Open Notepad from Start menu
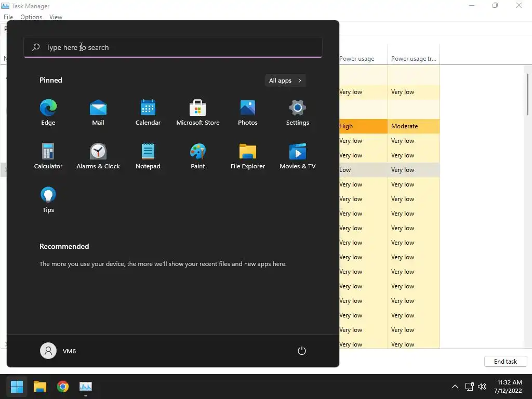This screenshot has height=399, width=532. pos(148,156)
